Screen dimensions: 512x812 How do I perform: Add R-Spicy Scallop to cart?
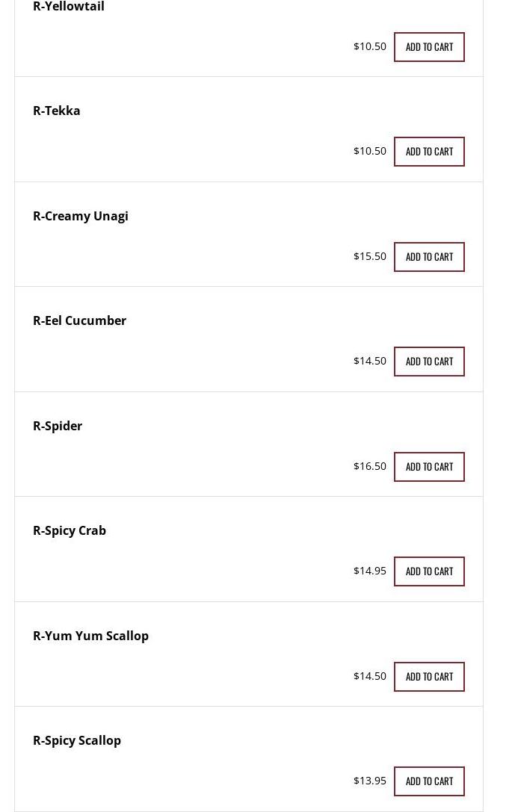pos(429,781)
